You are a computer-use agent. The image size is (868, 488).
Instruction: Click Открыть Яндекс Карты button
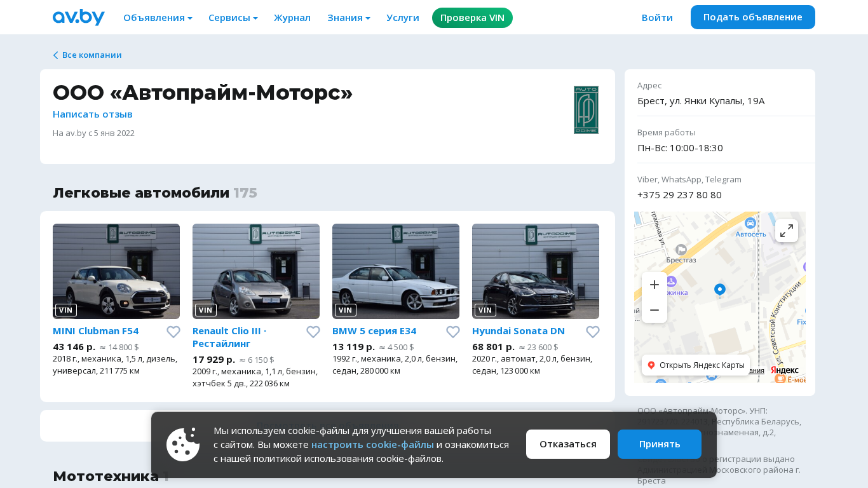click(x=696, y=365)
